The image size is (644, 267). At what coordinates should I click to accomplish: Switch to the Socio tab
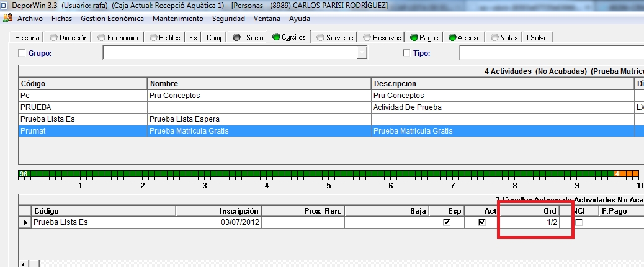[248, 37]
